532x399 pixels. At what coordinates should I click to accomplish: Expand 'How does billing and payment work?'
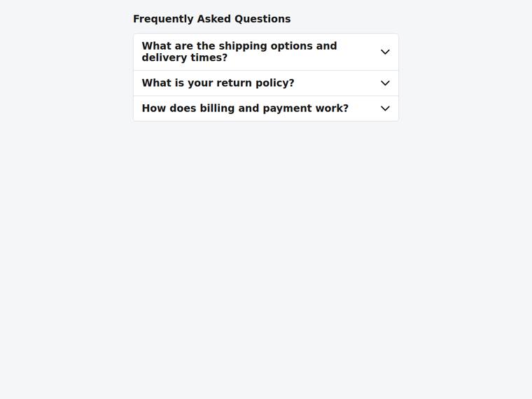tap(266, 108)
